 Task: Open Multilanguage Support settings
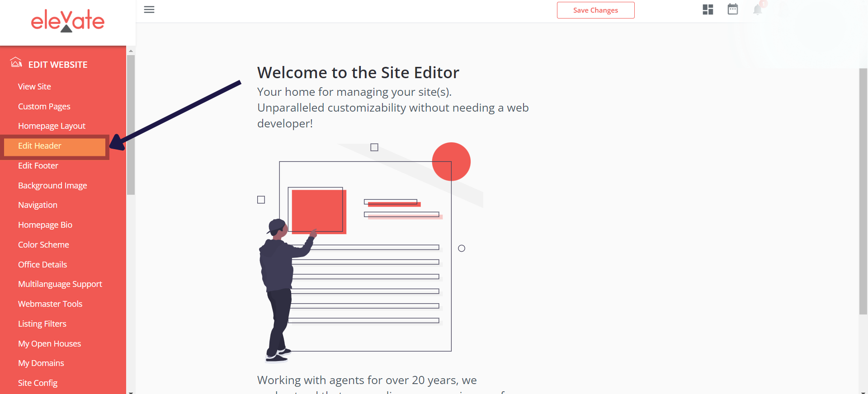click(60, 284)
